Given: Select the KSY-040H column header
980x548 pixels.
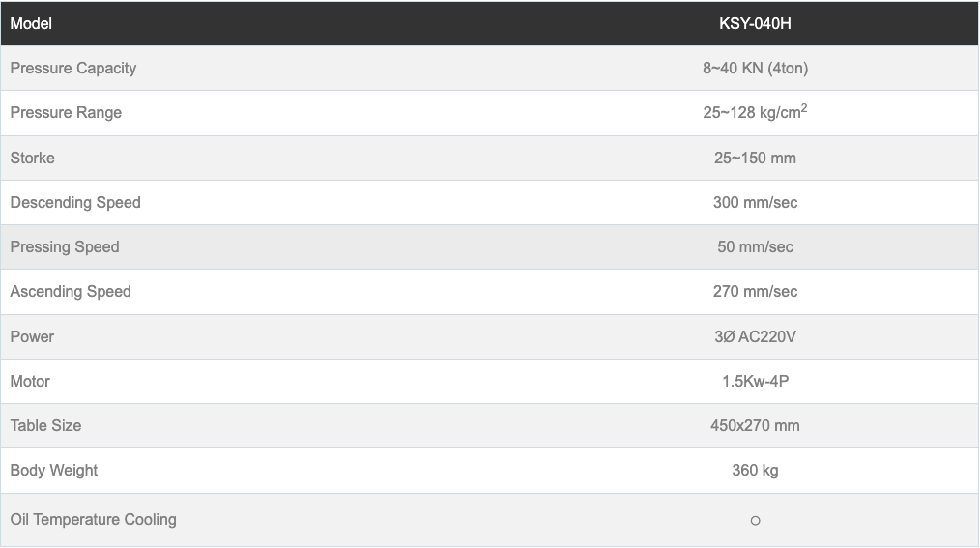Looking at the screenshot, I should click(755, 23).
